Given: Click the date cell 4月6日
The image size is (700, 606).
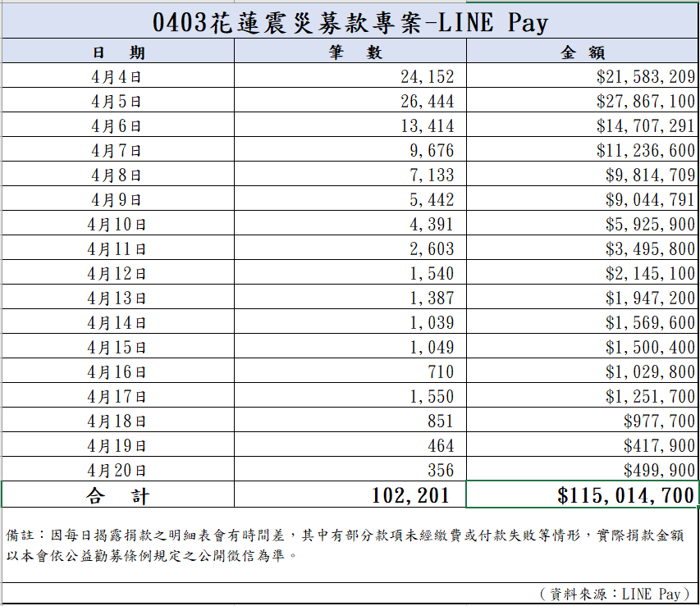Looking at the screenshot, I should click(x=118, y=125).
